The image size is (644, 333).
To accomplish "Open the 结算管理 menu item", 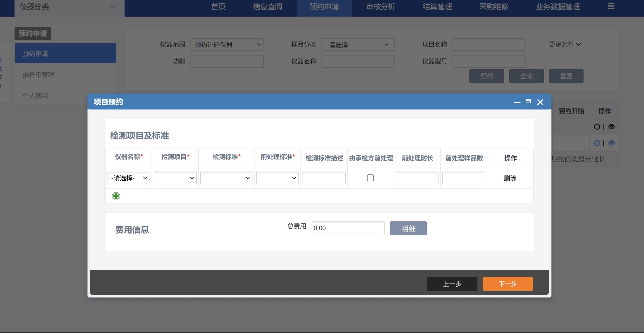I will point(437,7).
